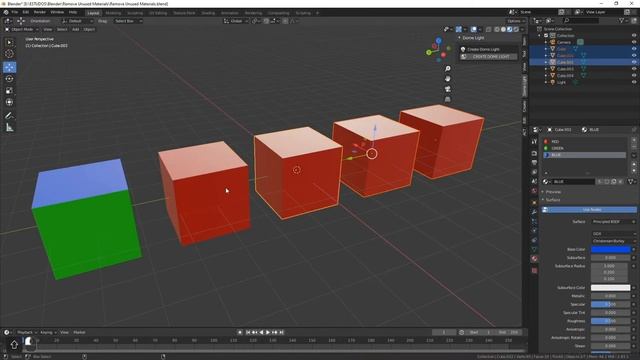
Task: Open the Object Mode dropdown
Action: point(22,29)
